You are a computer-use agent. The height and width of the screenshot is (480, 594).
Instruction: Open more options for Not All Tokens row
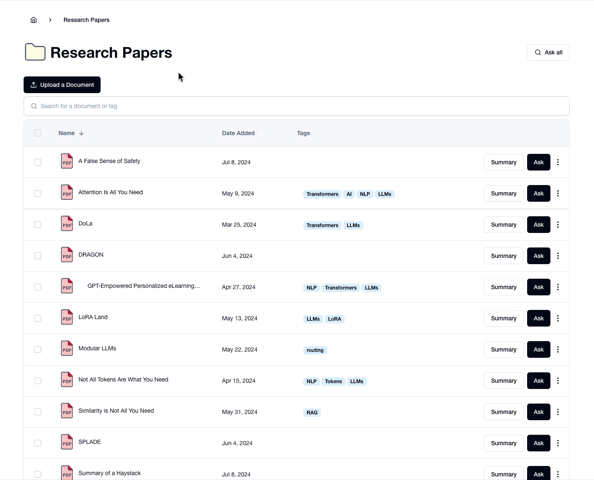point(558,381)
